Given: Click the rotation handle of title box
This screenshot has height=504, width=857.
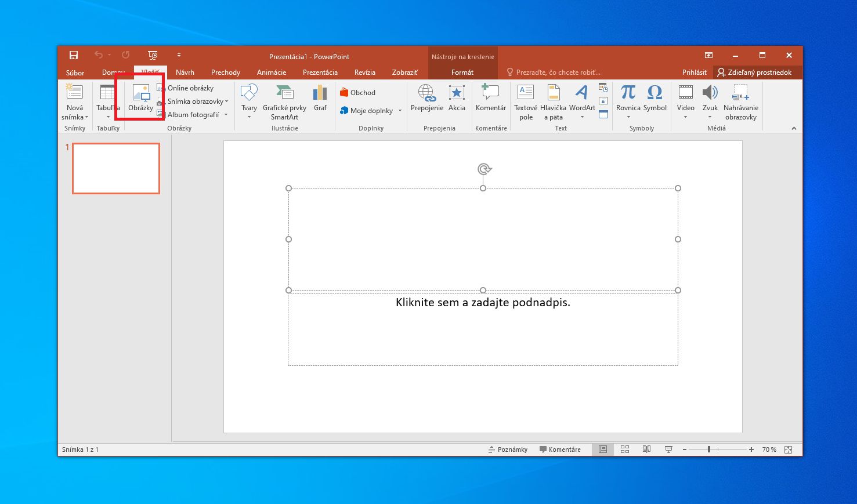Looking at the screenshot, I should click(484, 169).
